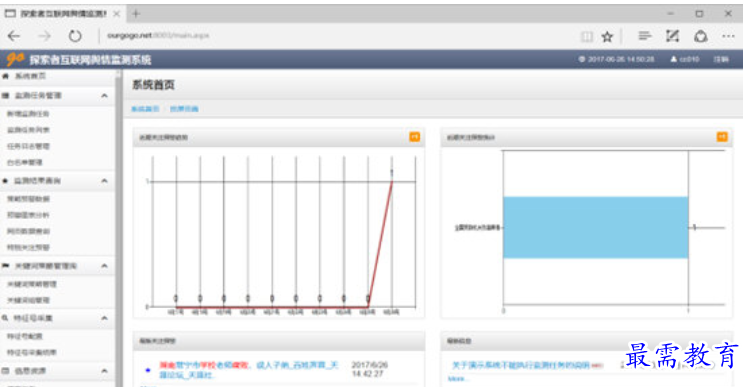Click the make a web note pen icon
Viewport: 747px width, 387px height.
672,36
